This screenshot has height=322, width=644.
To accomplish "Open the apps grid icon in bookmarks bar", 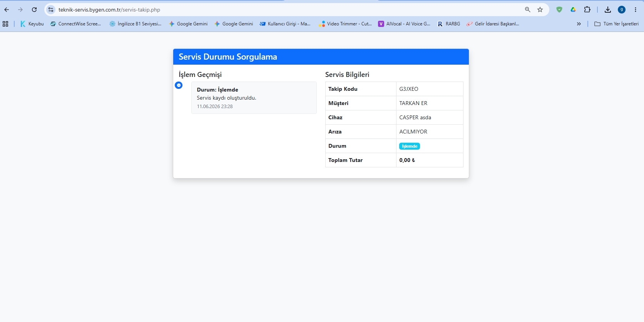I will tap(5, 24).
